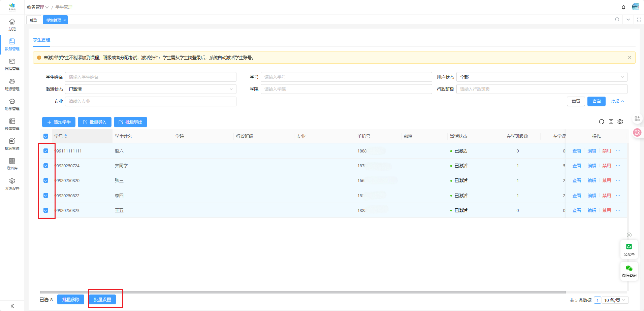The width and height of the screenshot is (644, 311).
Task: Click the table density adjustment icon
Action: (611, 122)
